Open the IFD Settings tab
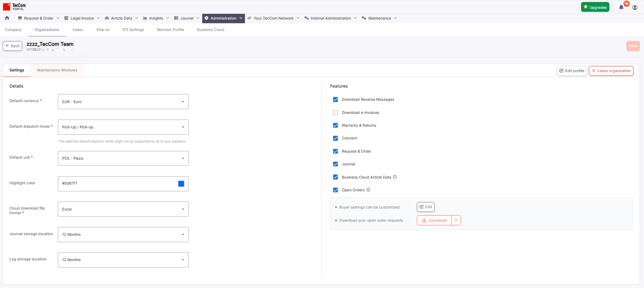This screenshot has height=288, width=644. (x=133, y=30)
